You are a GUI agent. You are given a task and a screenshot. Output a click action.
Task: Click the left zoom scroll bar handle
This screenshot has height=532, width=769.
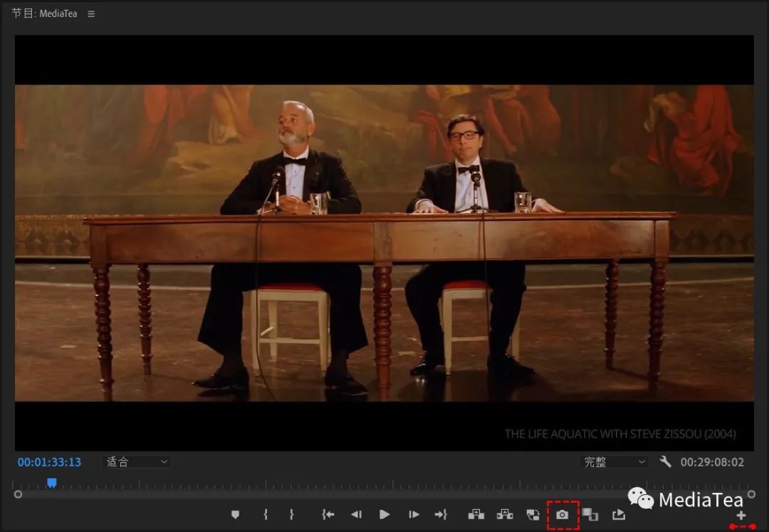coord(18,494)
